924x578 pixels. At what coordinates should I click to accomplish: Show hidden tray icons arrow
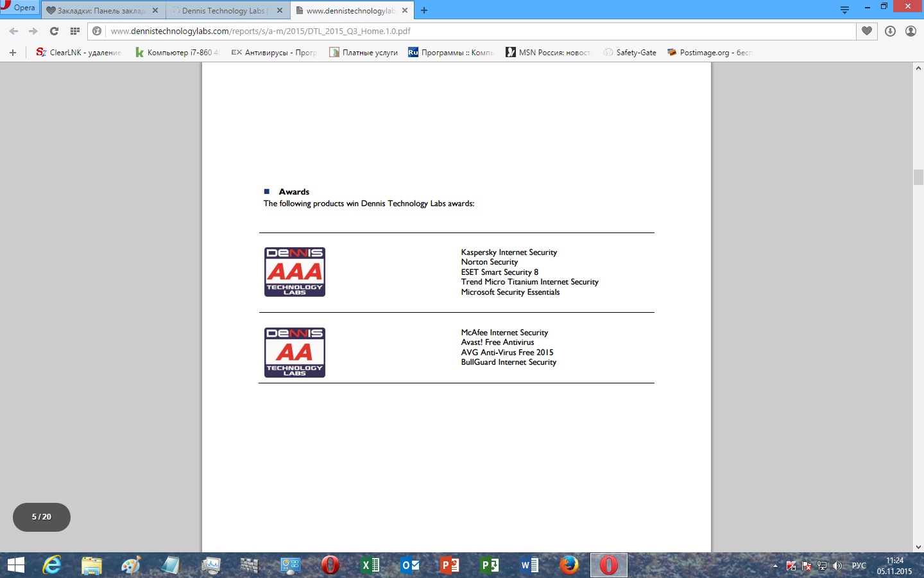point(775,566)
